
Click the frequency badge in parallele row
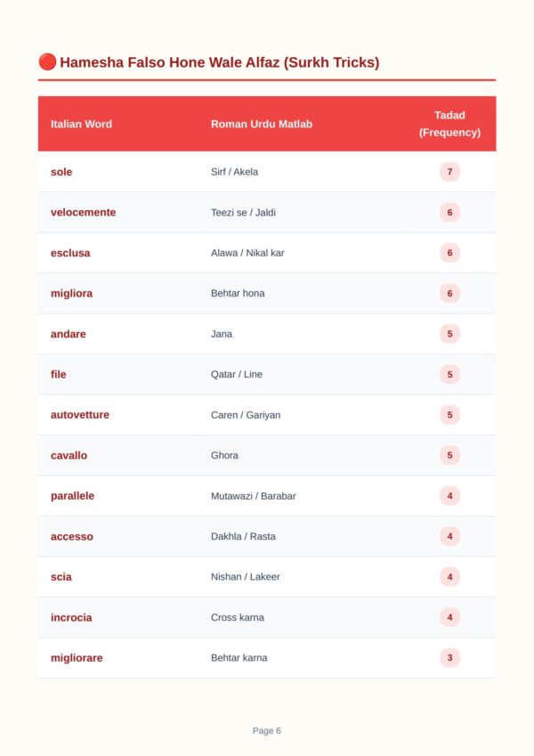pos(449,496)
